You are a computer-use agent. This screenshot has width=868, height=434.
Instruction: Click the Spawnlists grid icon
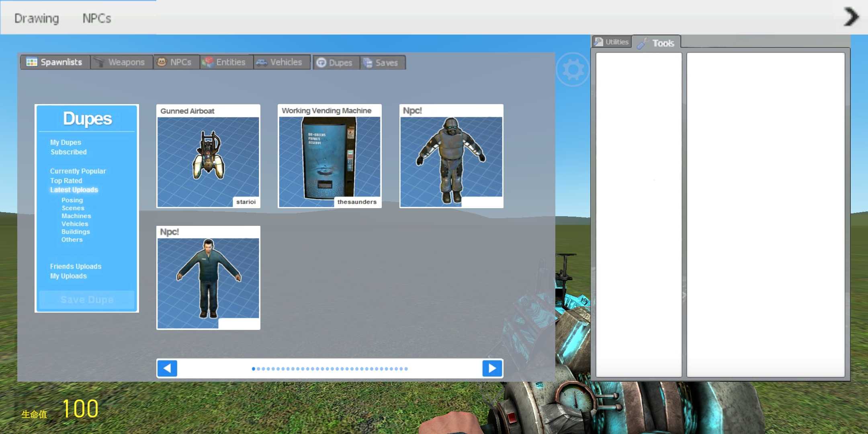click(x=32, y=62)
